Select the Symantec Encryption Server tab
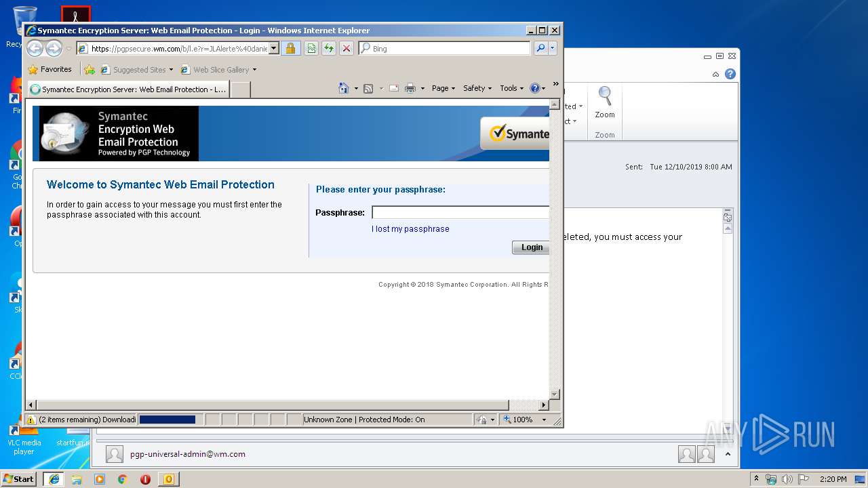Viewport: 868px width, 488px height. 127,89
